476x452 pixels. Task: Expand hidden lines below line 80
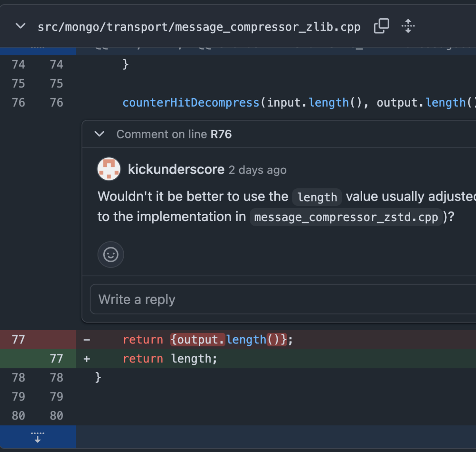point(38,437)
